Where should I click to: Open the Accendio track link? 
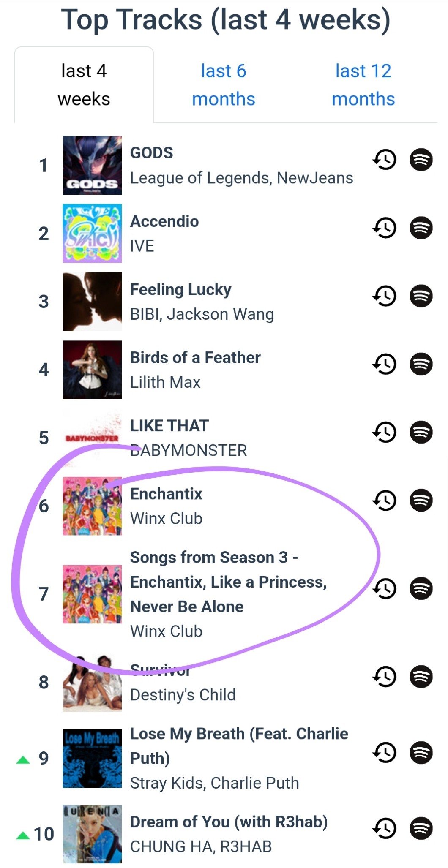[x=164, y=222]
